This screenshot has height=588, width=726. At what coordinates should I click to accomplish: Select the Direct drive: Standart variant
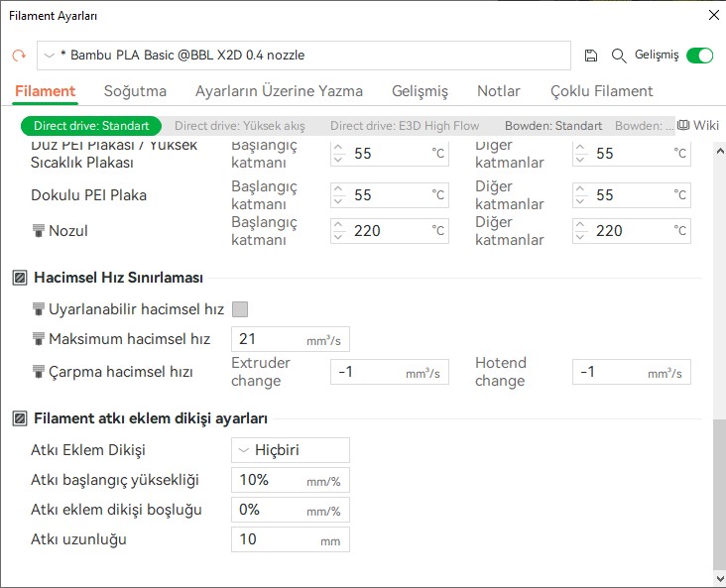point(91,126)
